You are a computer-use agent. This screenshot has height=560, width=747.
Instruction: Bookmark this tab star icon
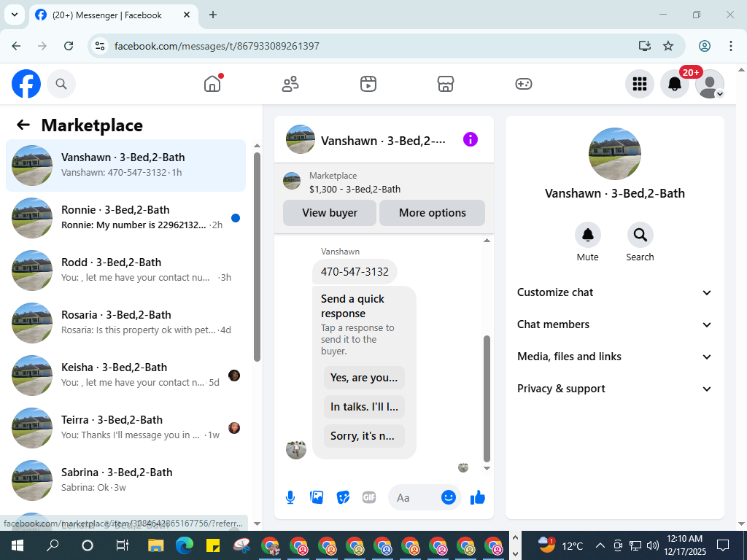[668, 46]
